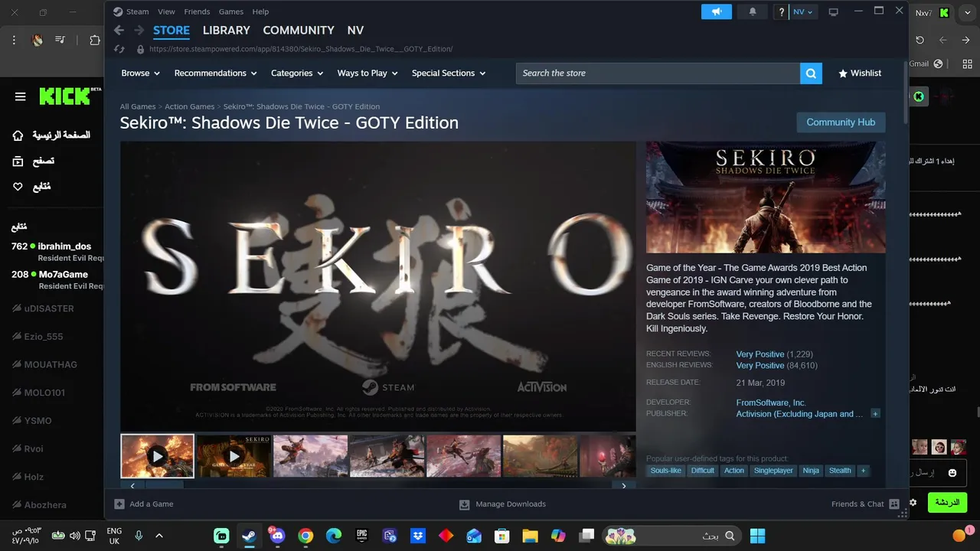Click the All Games breadcrumb link
The image size is (980, 551).
pos(138,106)
